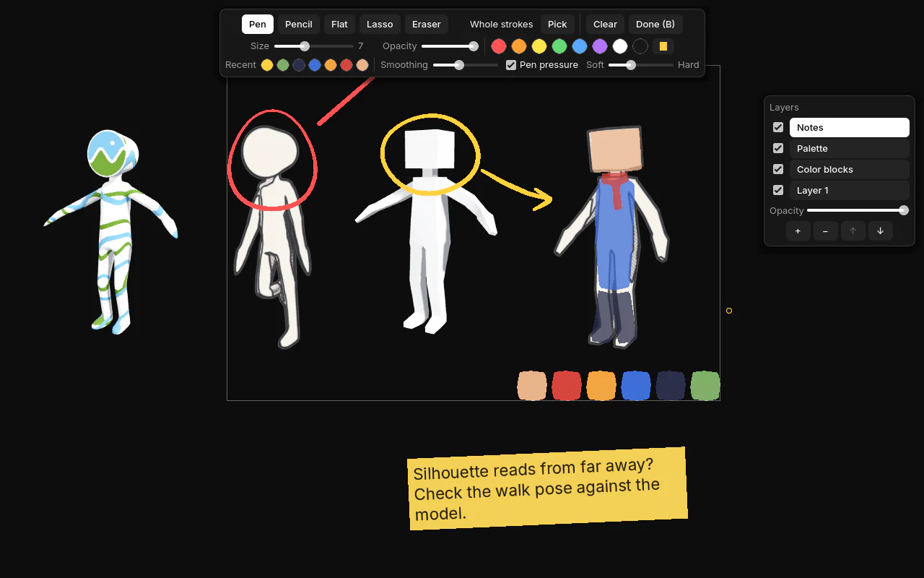This screenshot has width=924, height=578.
Task: Pick the green swatch from Recent colors
Action: click(x=283, y=65)
